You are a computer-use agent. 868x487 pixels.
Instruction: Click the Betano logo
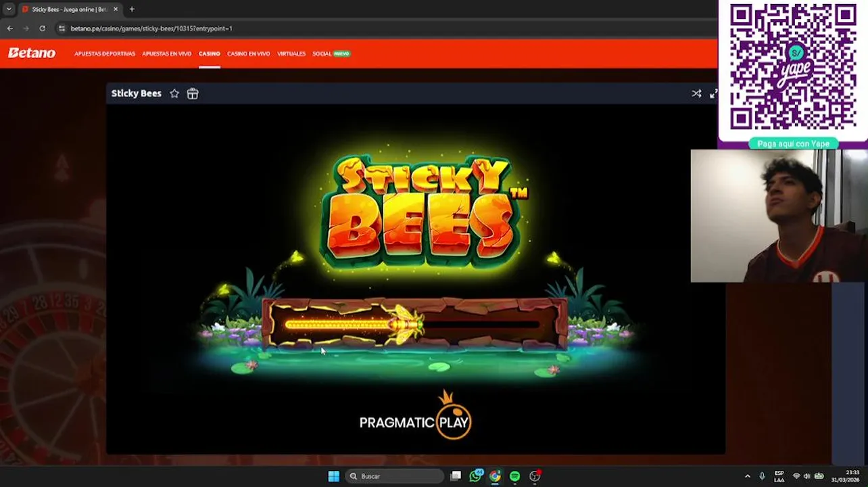coord(31,53)
